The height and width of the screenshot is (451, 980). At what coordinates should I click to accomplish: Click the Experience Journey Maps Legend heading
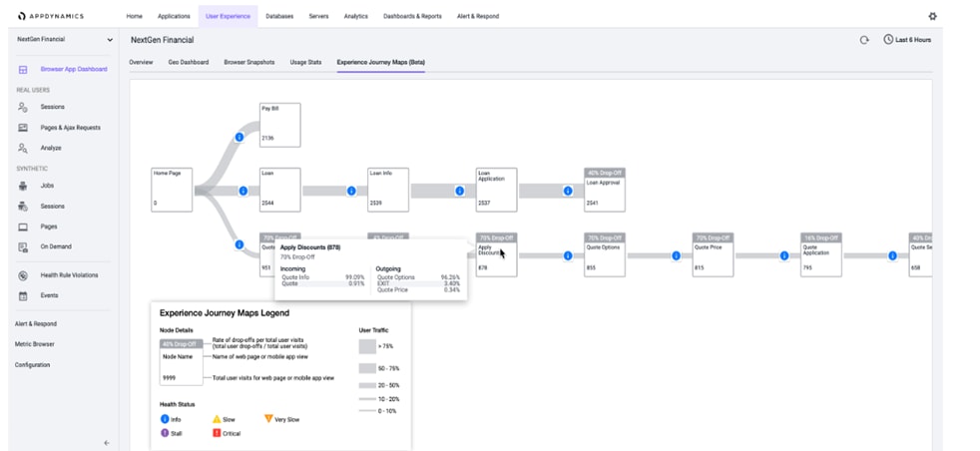click(225, 313)
